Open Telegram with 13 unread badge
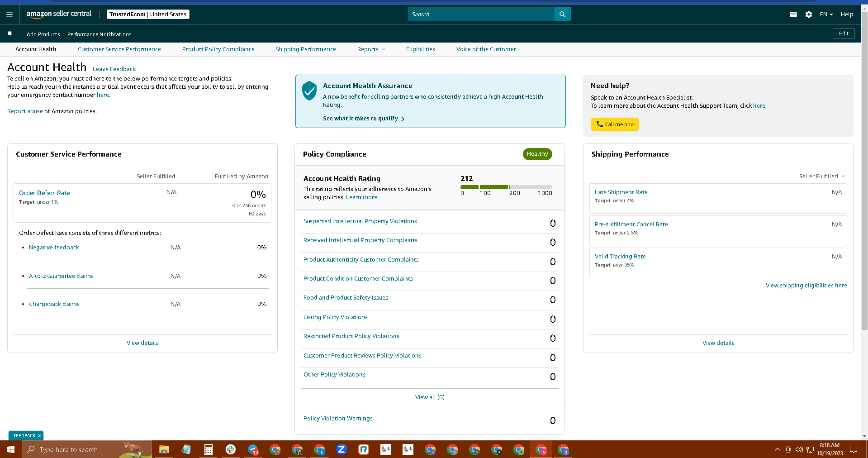Viewport: 868px width, 458px height. tap(253, 449)
